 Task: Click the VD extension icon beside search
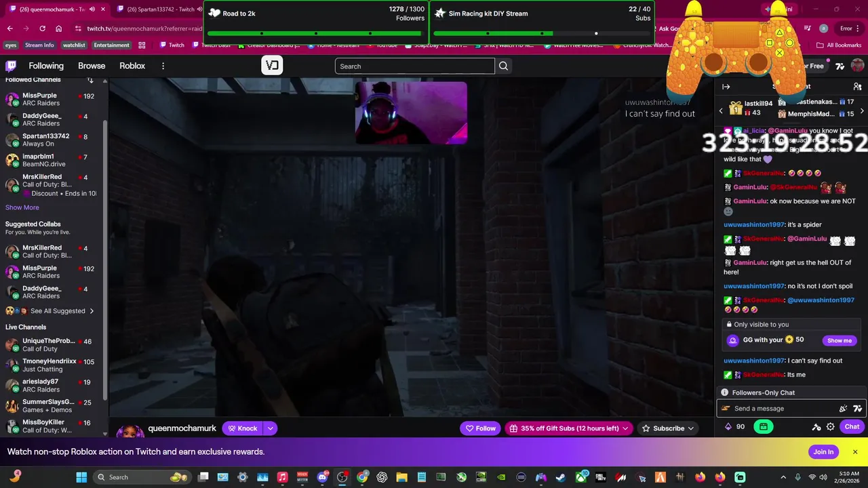coord(272,66)
